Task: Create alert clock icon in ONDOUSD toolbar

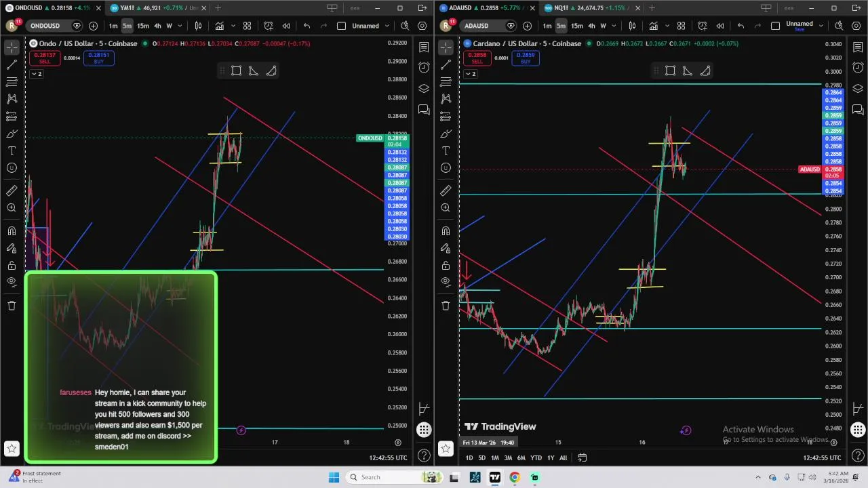Action: (x=269, y=26)
